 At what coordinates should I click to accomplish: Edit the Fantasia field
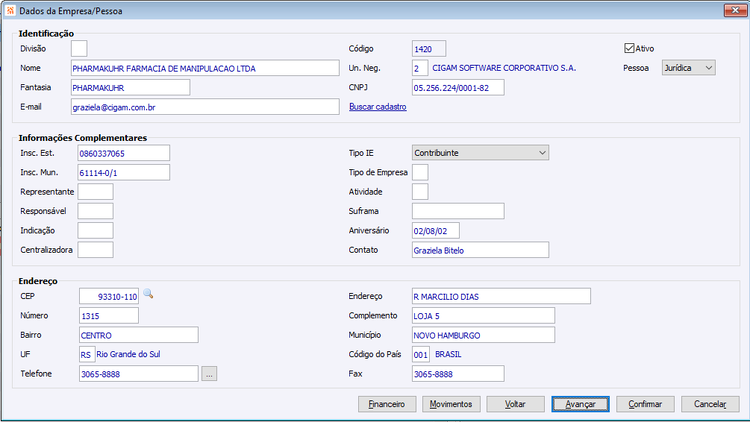coord(130,88)
